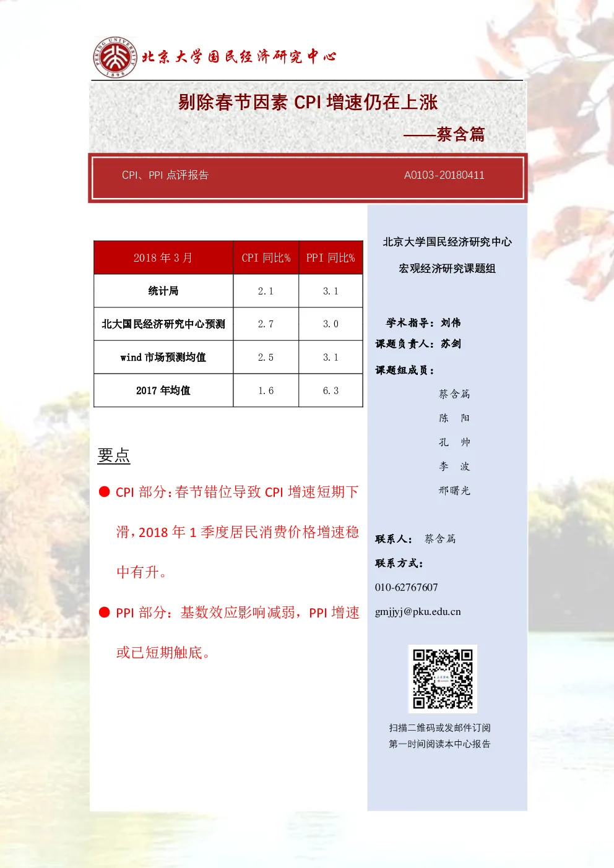The image size is (614, 868).
Task: Click the Peking University round logo
Action: point(115,57)
